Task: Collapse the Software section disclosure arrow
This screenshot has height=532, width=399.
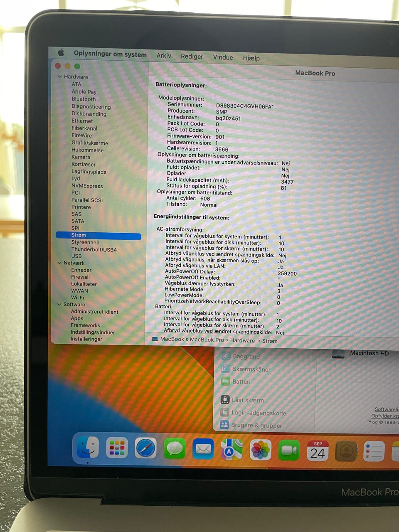Action: (x=59, y=304)
